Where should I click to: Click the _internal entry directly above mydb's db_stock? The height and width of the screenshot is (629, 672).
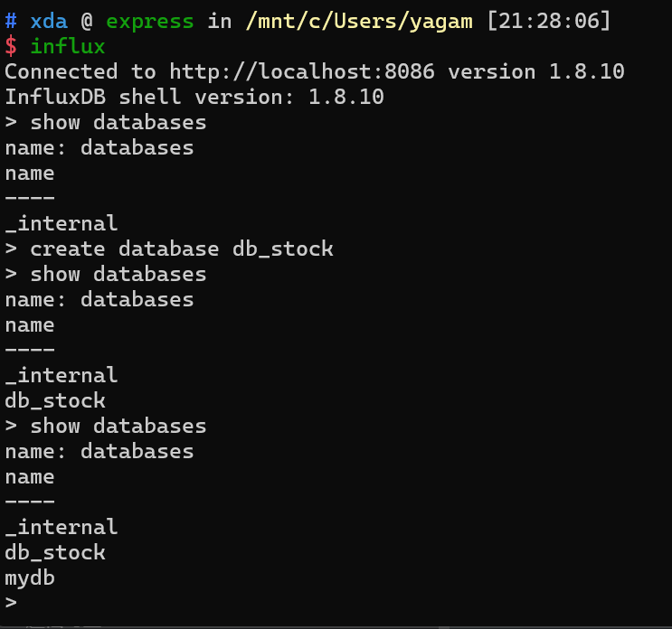[x=62, y=527]
